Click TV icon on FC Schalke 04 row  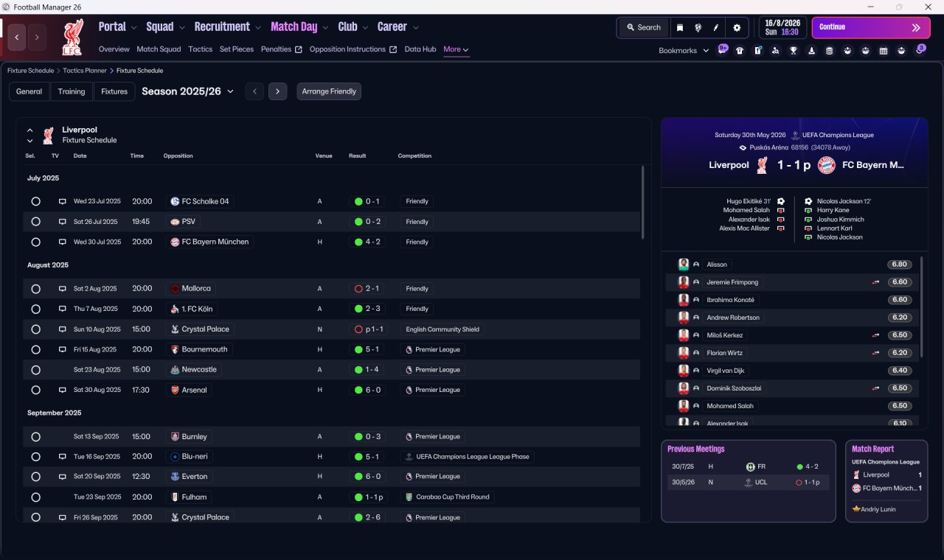(63, 201)
